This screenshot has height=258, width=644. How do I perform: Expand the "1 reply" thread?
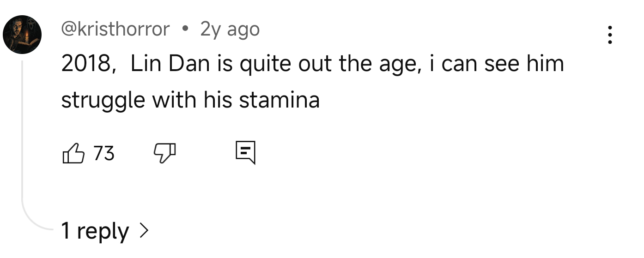pyautogui.click(x=95, y=231)
